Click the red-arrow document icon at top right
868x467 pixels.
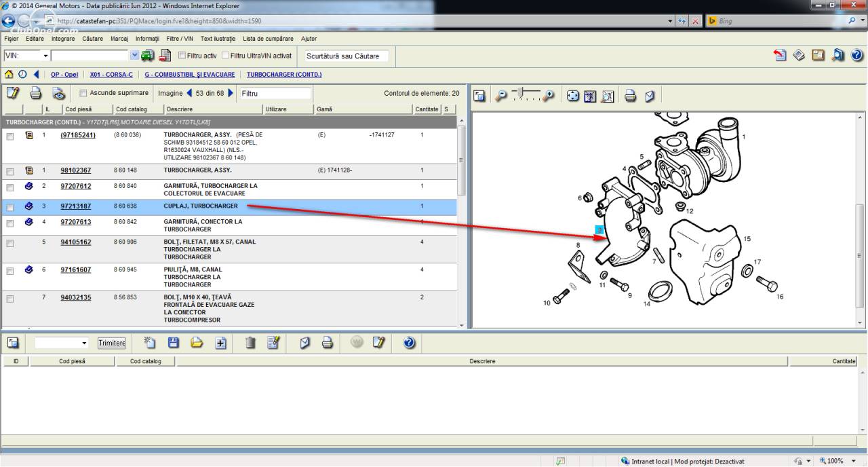point(780,56)
